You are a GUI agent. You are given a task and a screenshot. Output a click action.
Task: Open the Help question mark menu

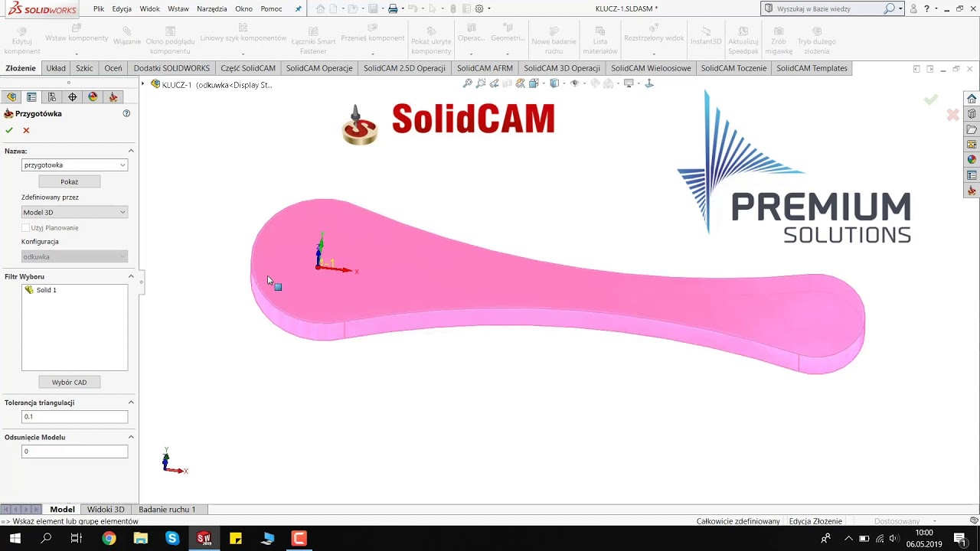click(926, 9)
